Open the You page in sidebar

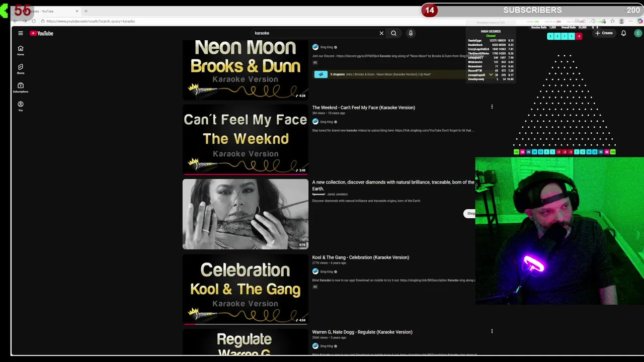click(x=21, y=106)
